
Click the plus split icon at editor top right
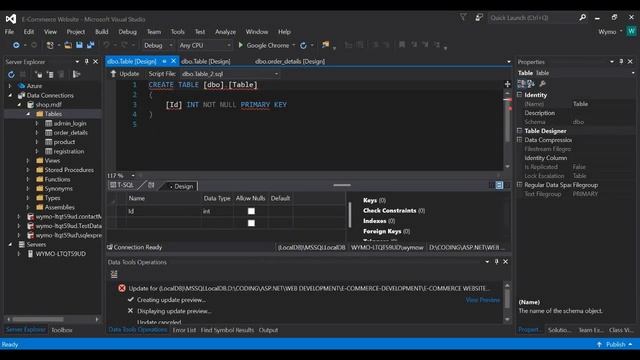coord(507,84)
